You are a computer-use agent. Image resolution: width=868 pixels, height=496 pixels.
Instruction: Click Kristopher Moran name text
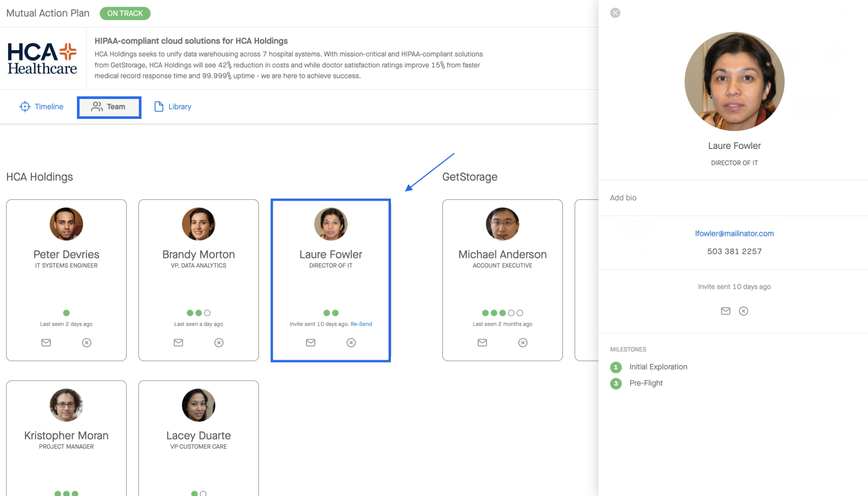66,436
